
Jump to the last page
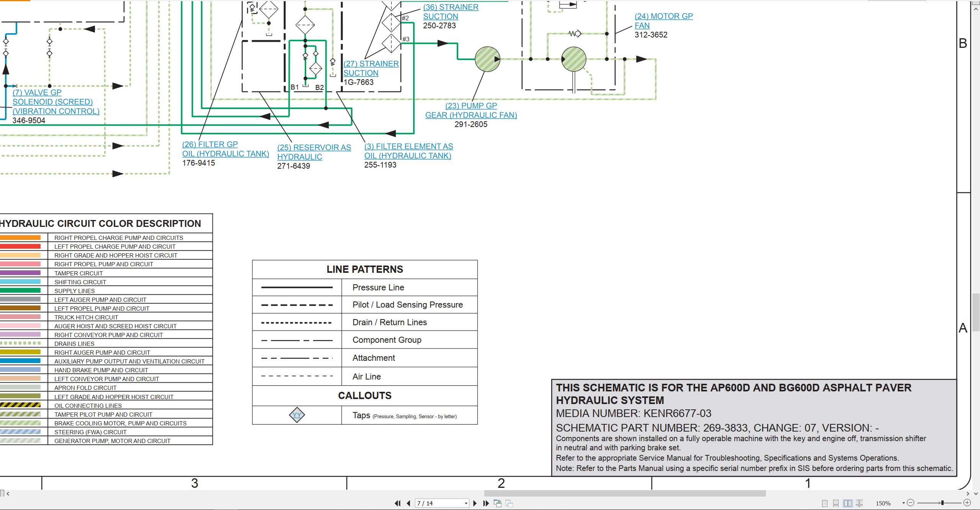(486, 503)
